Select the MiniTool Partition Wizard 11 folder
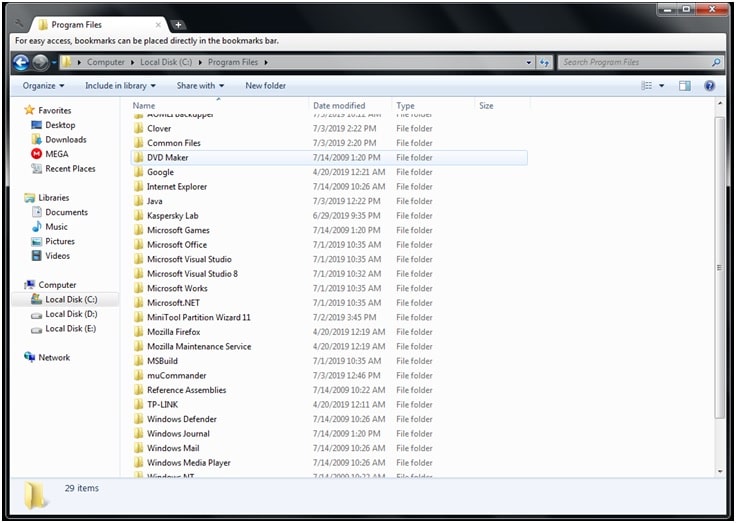736x523 pixels. 329,318
